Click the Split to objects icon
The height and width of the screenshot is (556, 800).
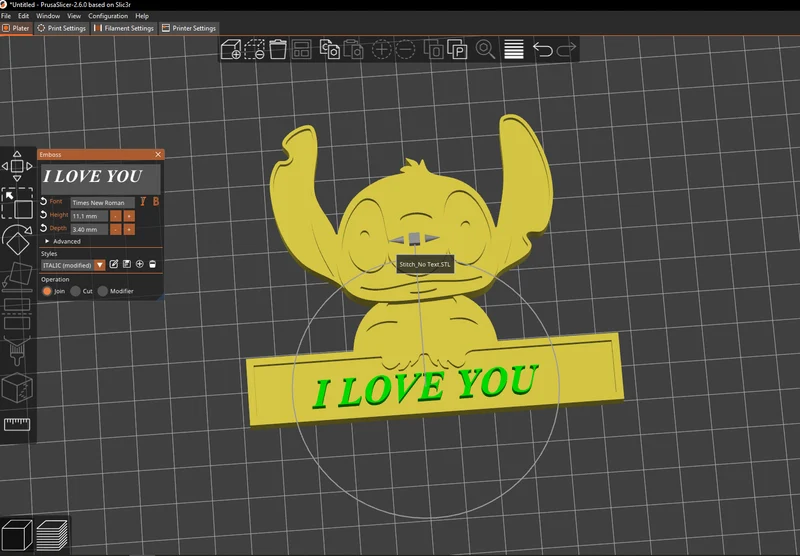[x=434, y=49]
